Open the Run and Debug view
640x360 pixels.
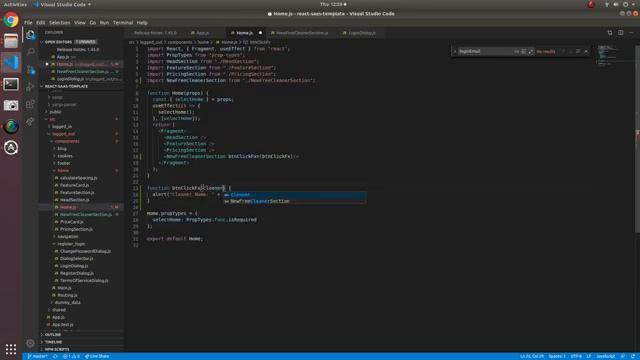coord(30,87)
